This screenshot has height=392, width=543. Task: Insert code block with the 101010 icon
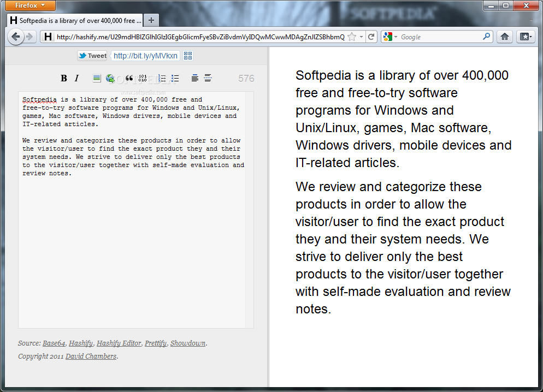pyautogui.click(x=143, y=78)
